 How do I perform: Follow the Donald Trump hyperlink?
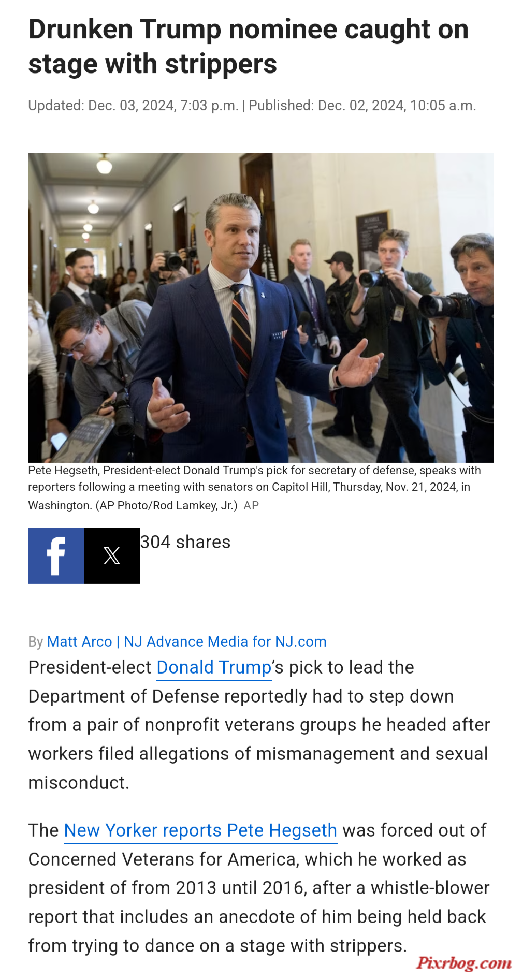(214, 668)
